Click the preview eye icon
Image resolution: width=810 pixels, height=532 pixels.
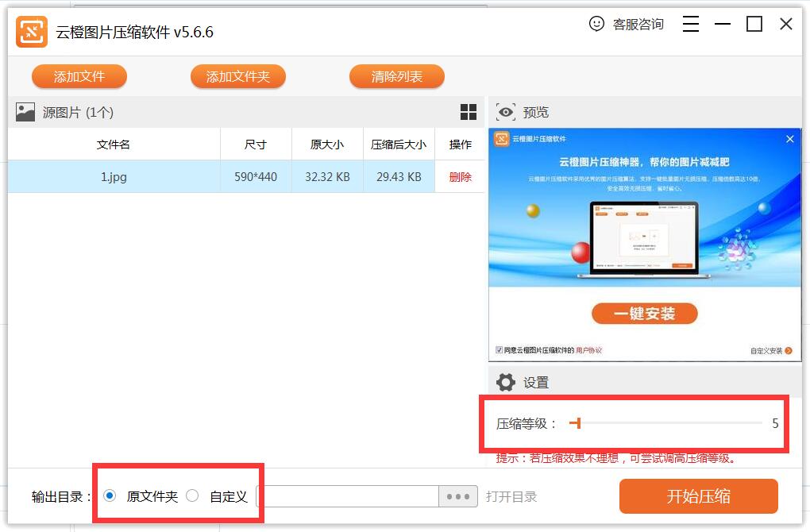click(506, 112)
